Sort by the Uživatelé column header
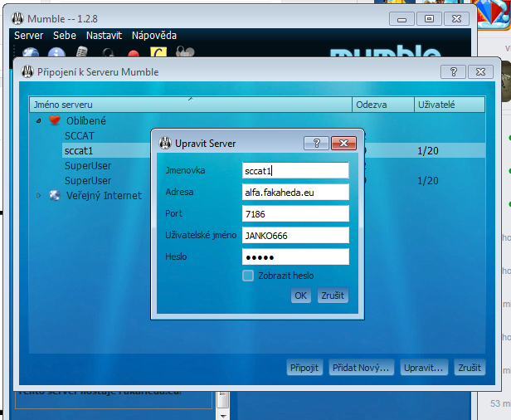Screen dimensions: 511x420 click(449, 105)
